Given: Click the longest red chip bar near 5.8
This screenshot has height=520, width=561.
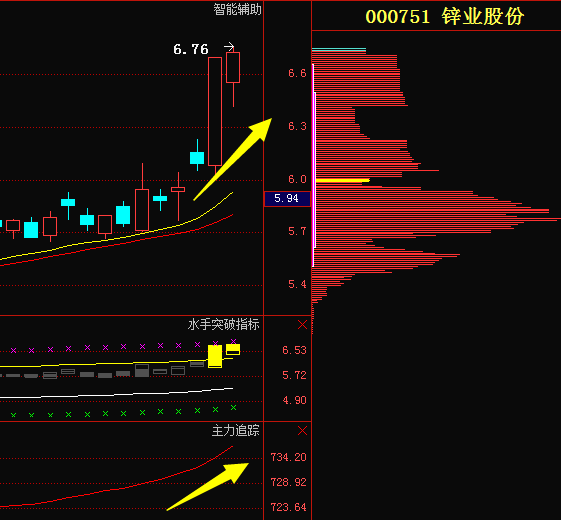Looking at the screenshot, I should tap(436, 218).
